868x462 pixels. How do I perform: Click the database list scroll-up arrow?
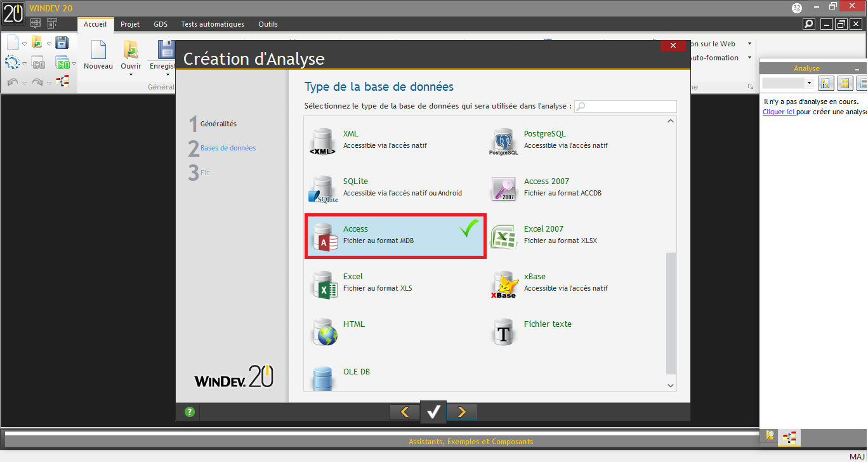tap(671, 121)
